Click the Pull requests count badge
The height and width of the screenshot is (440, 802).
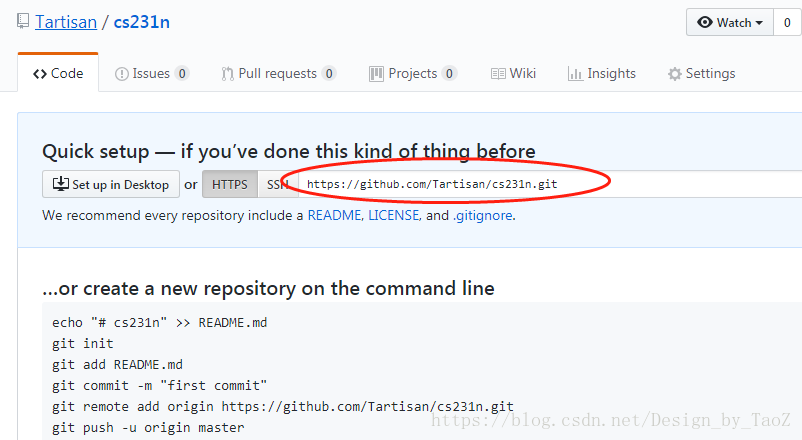[329, 74]
